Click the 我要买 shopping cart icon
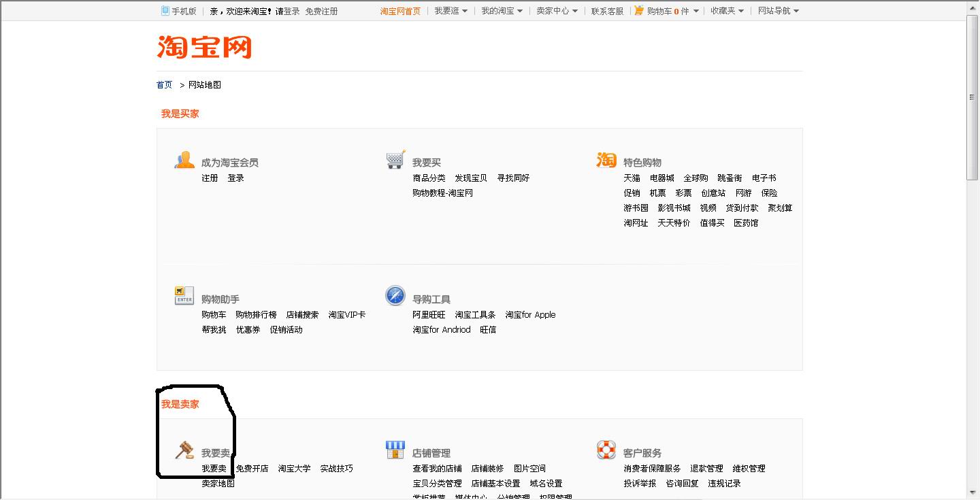The width and height of the screenshot is (980, 500). pos(395,160)
